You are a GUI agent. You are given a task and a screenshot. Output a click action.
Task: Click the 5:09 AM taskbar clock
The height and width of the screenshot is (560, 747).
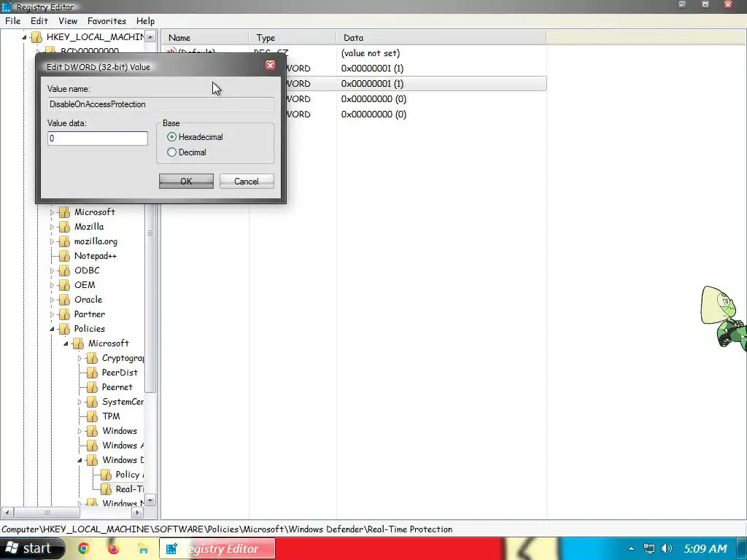[705, 548]
